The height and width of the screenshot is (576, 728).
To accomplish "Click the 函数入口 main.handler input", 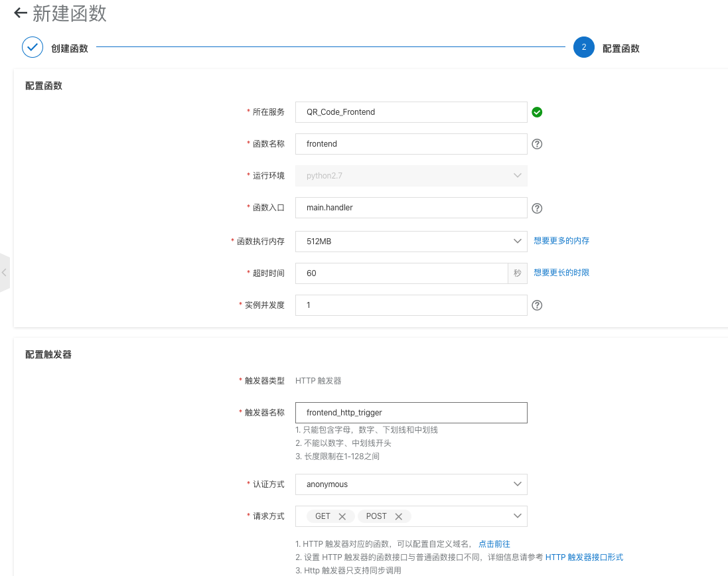I will click(x=411, y=208).
